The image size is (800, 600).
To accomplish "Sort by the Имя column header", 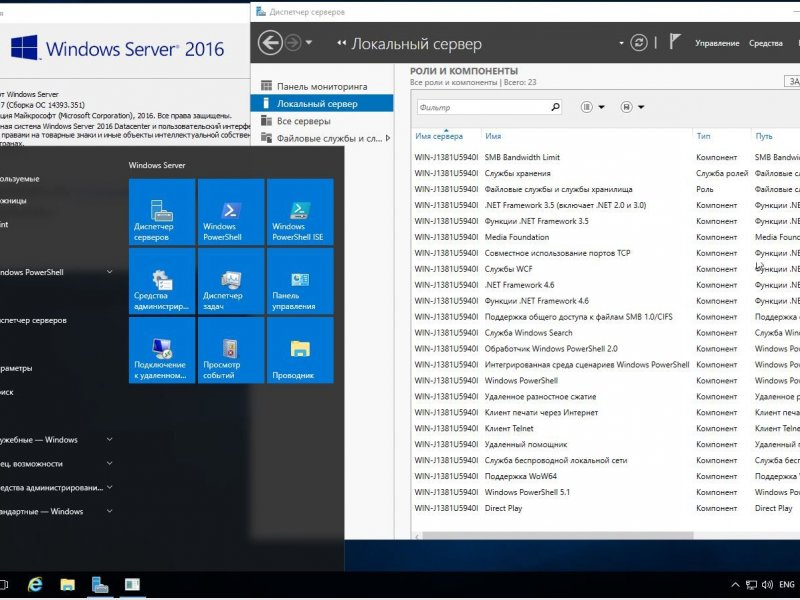I will 493,136.
